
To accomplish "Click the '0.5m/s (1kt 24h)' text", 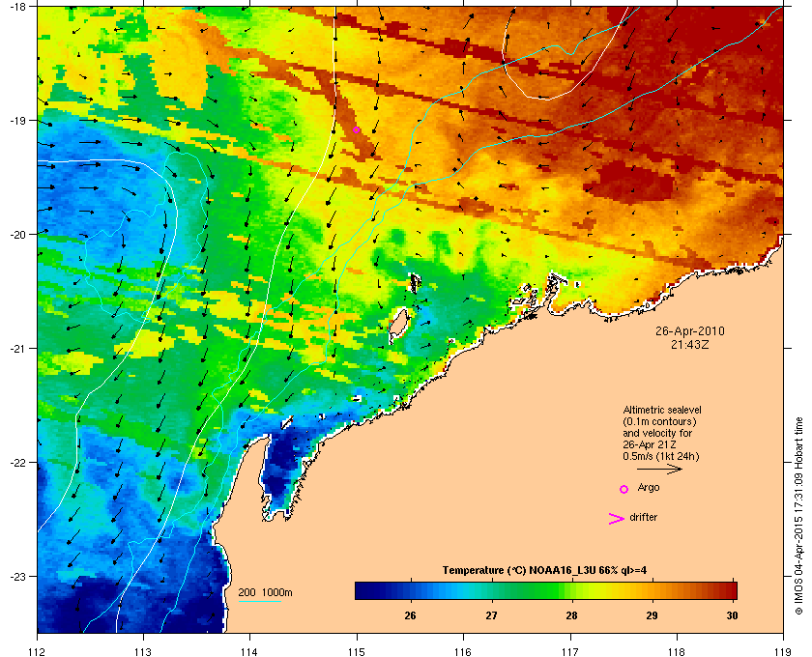I will [x=661, y=457].
